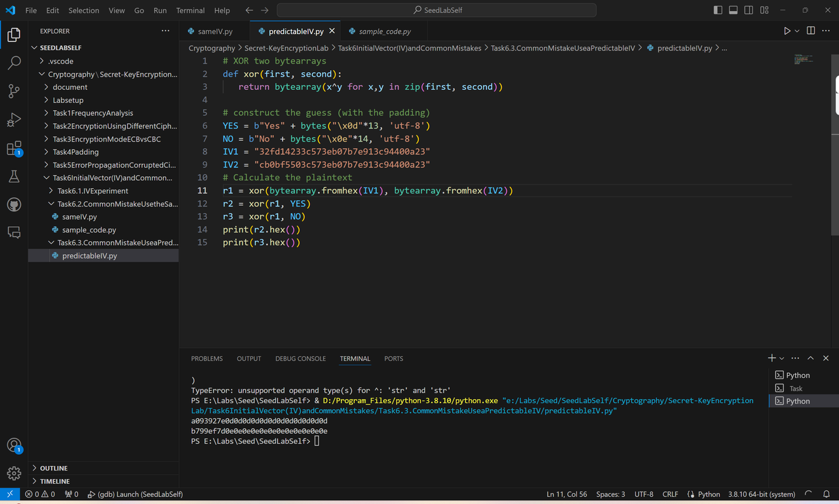Change indentation via Spaces: 3
Screen dimensions: 839x504
click(611, 494)
